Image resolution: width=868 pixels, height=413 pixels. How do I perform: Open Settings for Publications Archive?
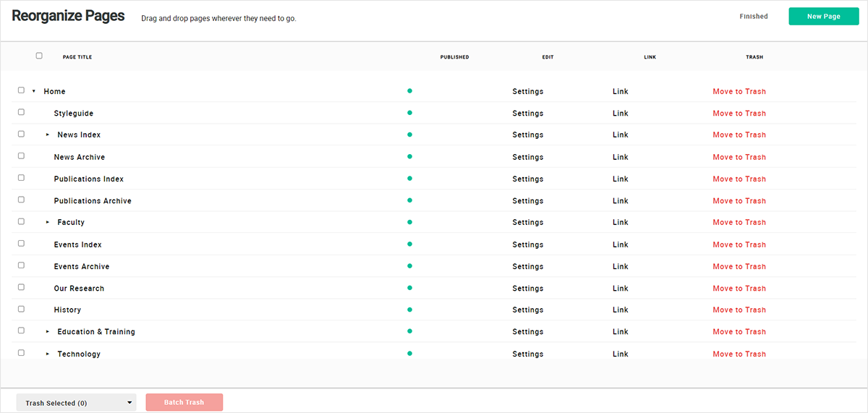[527, 200]
